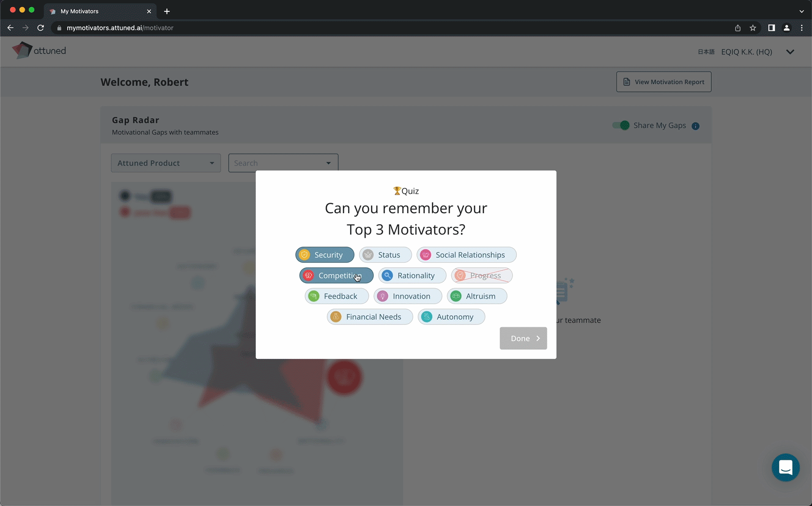The image size is (812, 506).
Task: Switch language to 日本語
Action: coord(706,52)
